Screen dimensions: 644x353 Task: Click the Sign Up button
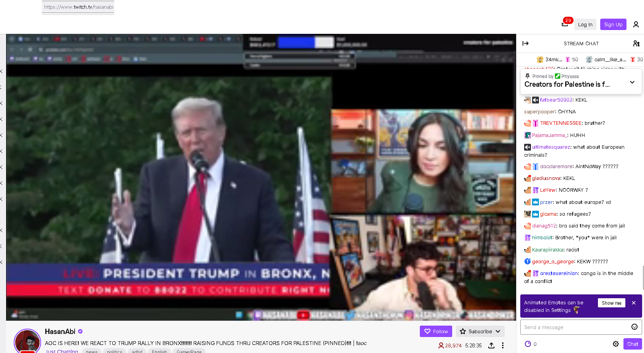(613, 24)
